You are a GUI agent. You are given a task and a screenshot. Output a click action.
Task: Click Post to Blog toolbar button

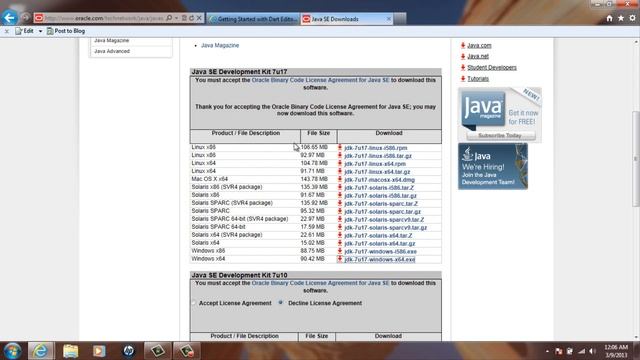click(66, 31)
